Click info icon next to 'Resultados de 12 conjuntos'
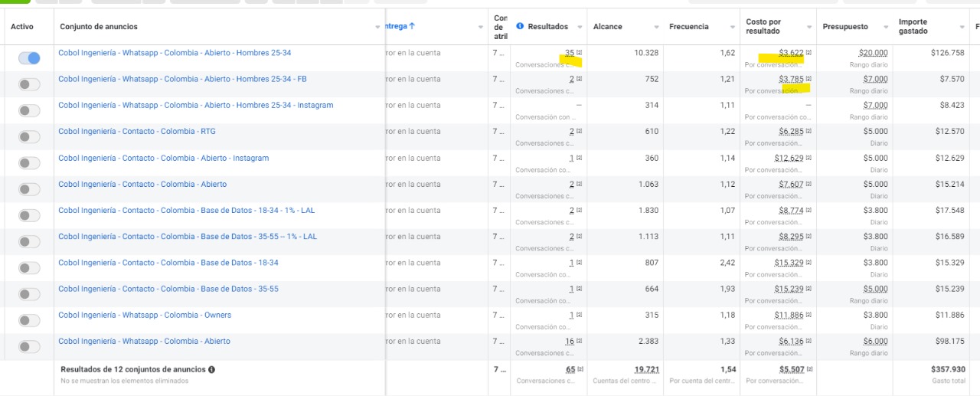Screen dimensions: 980x396 tap(211, 369)
